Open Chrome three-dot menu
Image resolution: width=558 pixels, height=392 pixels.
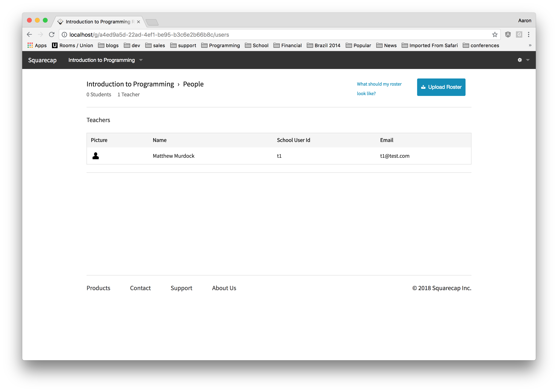coord(528,35)
